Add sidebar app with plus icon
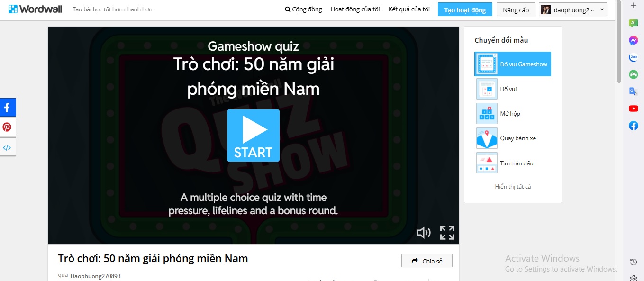Screen dimensions: 644x281 click(x=634, y=6)
